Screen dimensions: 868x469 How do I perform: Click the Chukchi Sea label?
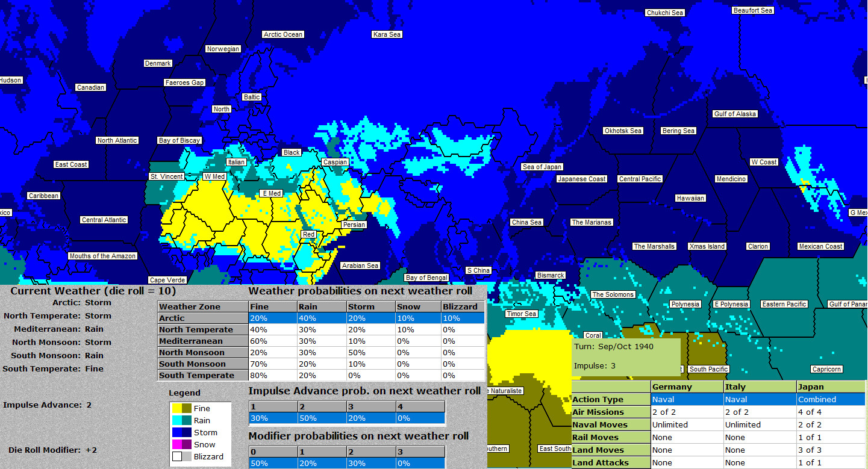coord(665,13)
